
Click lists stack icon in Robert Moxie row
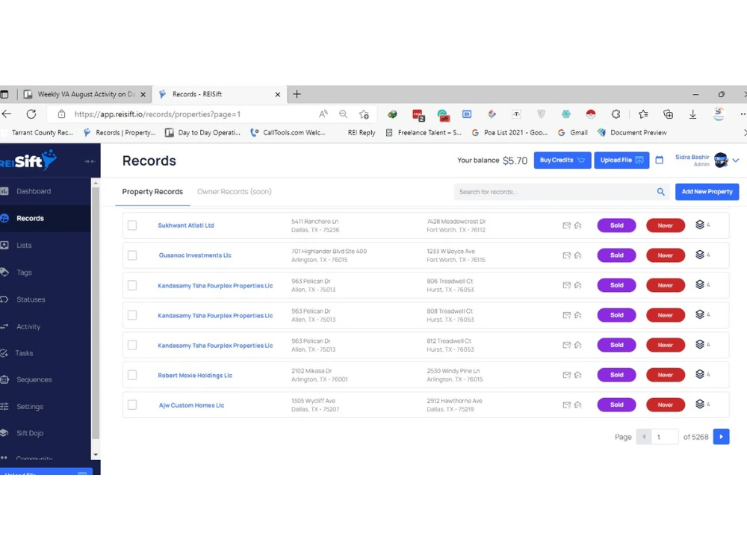pos(700,374)
